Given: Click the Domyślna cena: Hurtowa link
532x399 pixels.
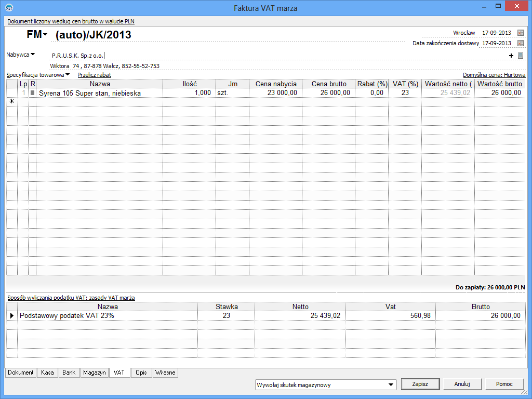Looking at the screenshot, I should (494, 75).
